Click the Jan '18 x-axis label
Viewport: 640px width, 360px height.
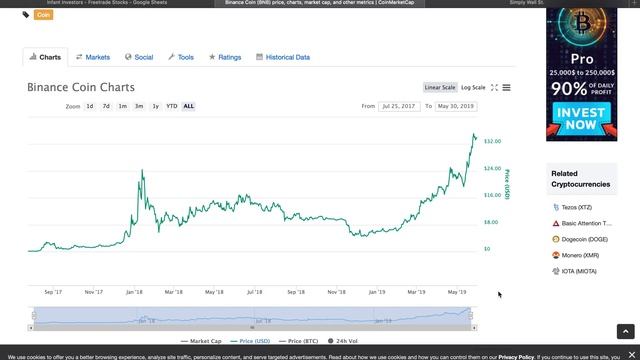coord(134,292)
